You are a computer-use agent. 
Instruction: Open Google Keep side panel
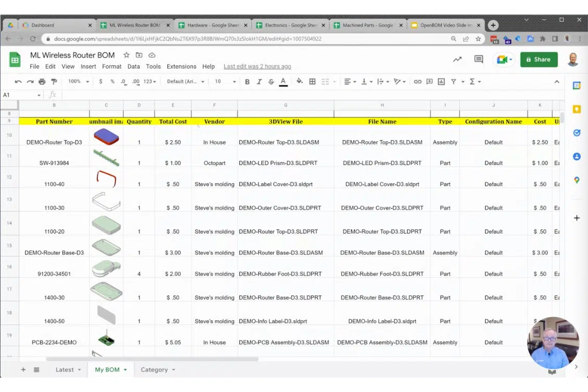(x=577, y=109)
